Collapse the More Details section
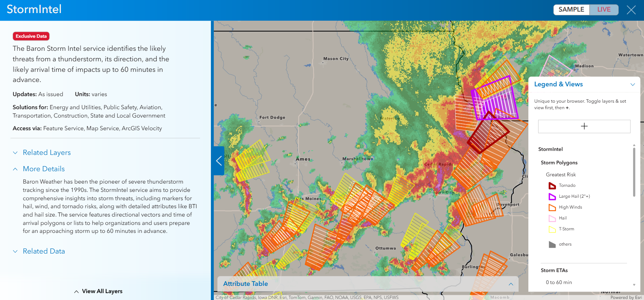This screenshot has height=300, width=644. [x=15, y=169]
